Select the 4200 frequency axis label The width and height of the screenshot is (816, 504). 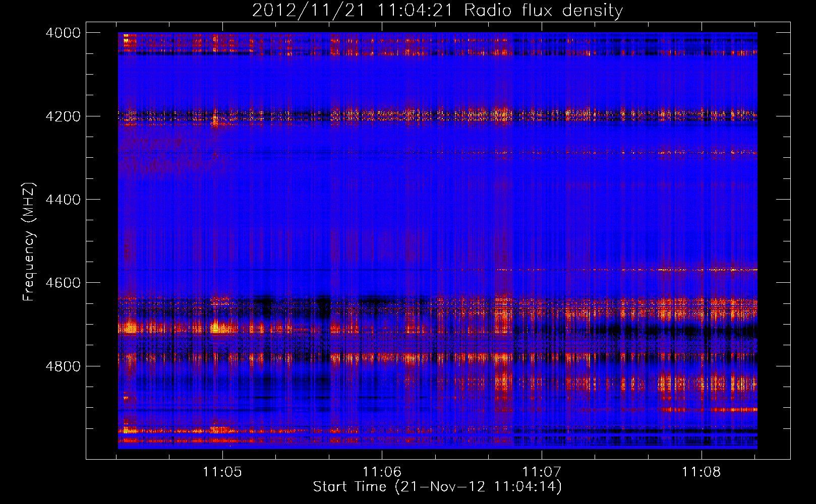pos(63,116)
